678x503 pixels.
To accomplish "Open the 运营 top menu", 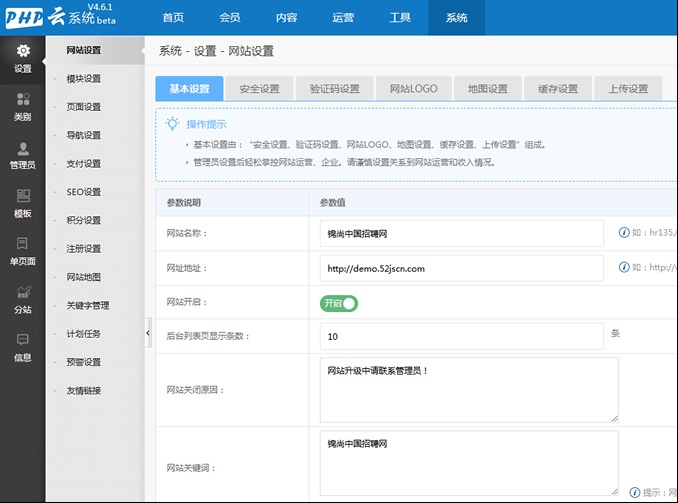I will click(343, 18).
